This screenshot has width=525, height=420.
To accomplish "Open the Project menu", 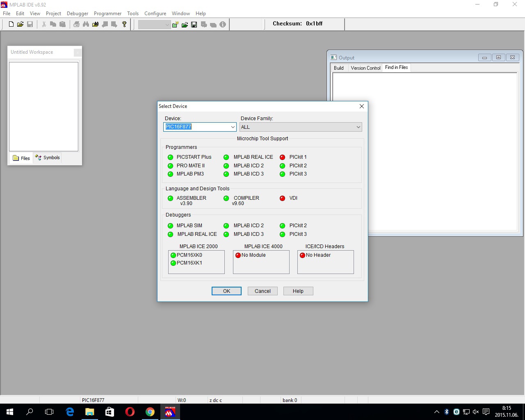I will [53, 14].
